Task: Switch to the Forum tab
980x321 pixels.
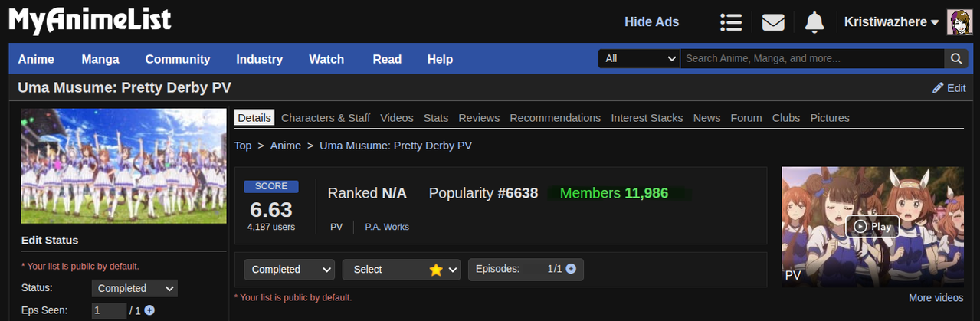Action: pos(746,118)
